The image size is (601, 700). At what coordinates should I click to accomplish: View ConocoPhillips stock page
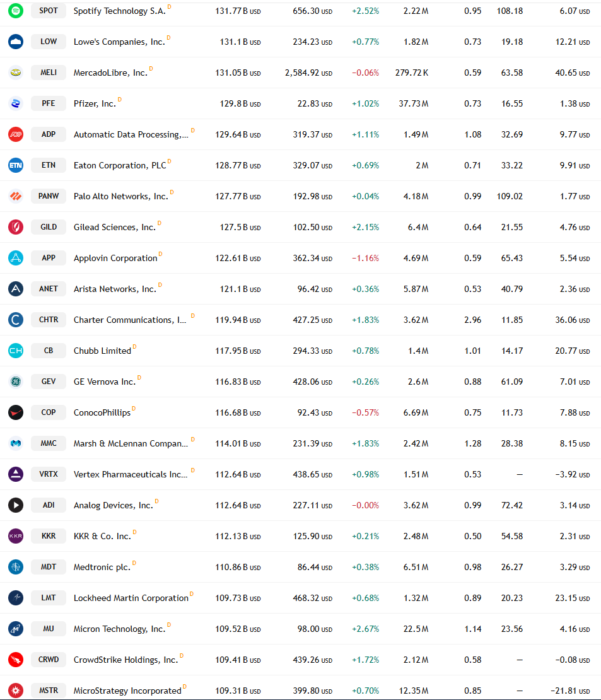(102, 412)
